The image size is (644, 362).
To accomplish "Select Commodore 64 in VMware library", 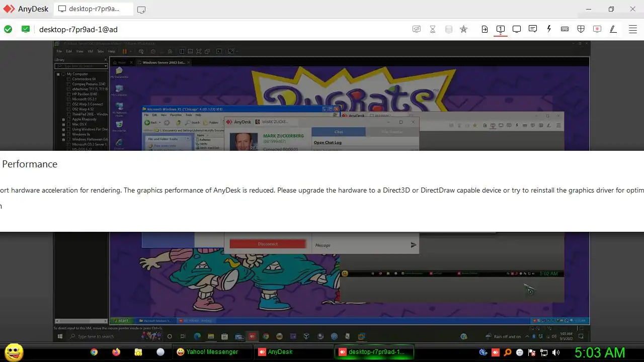I will tap(84, 79).
